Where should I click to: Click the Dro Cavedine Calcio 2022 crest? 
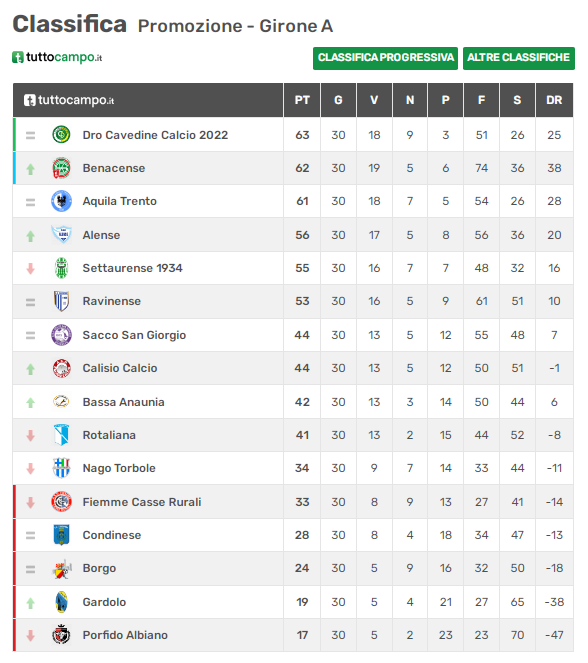point(61,134)
